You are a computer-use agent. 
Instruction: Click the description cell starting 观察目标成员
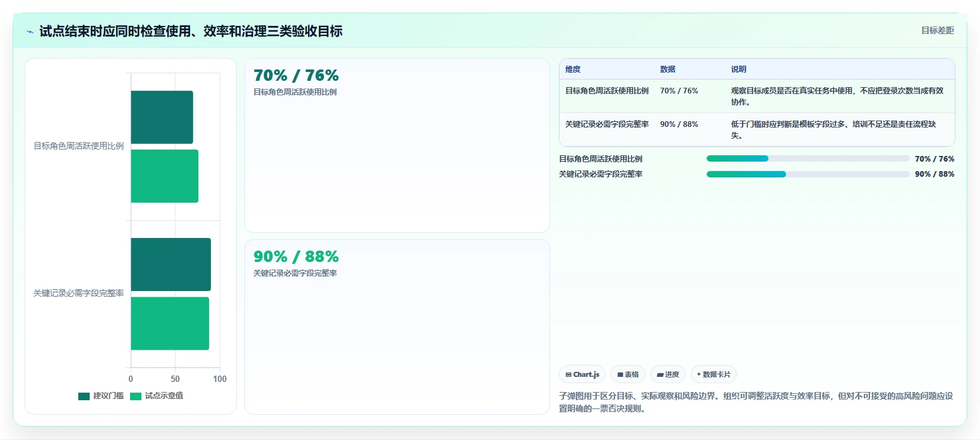(839, 97)
